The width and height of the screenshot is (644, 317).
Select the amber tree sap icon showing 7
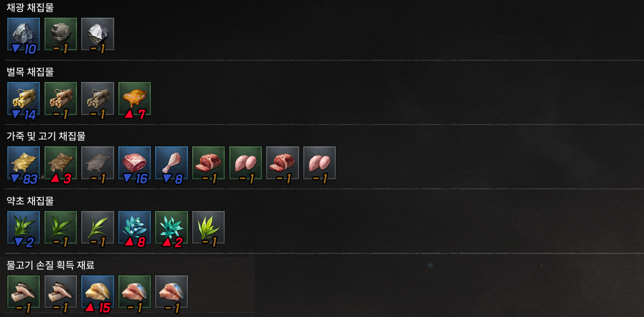(135, 98)
